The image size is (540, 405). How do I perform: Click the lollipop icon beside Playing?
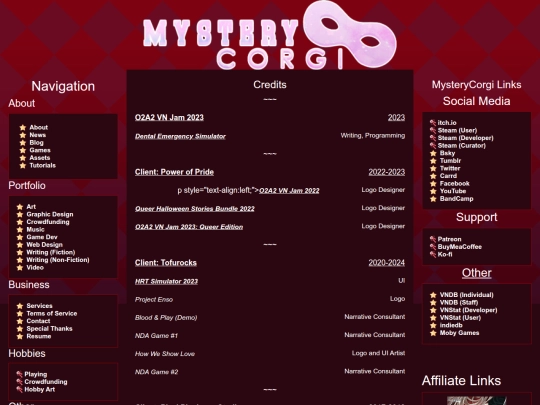coord(19,374)
